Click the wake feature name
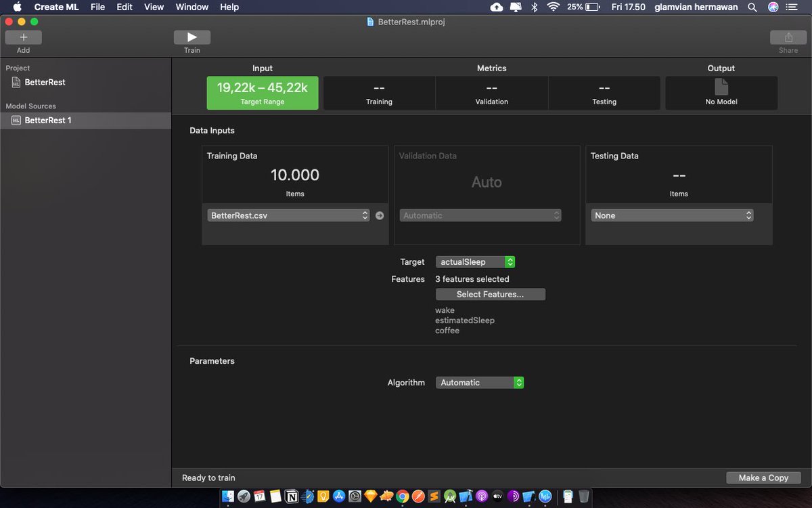 click(445, 310)
